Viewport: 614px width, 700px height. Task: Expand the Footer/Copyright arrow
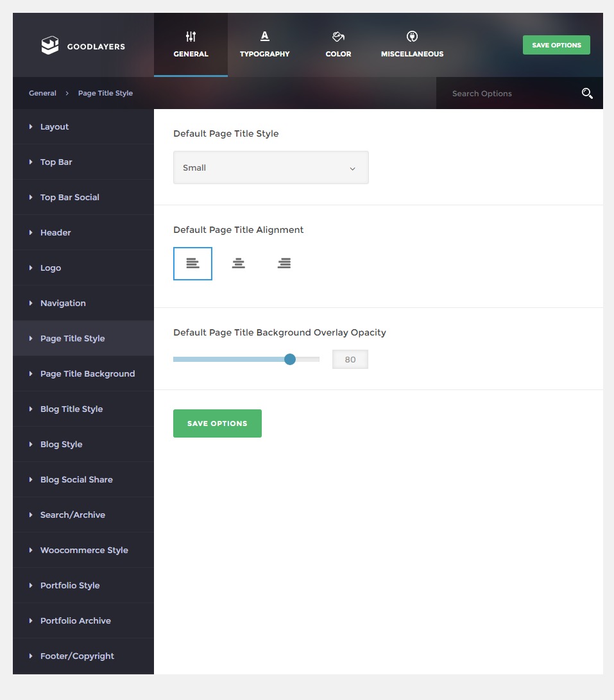[x=31, y=656]
